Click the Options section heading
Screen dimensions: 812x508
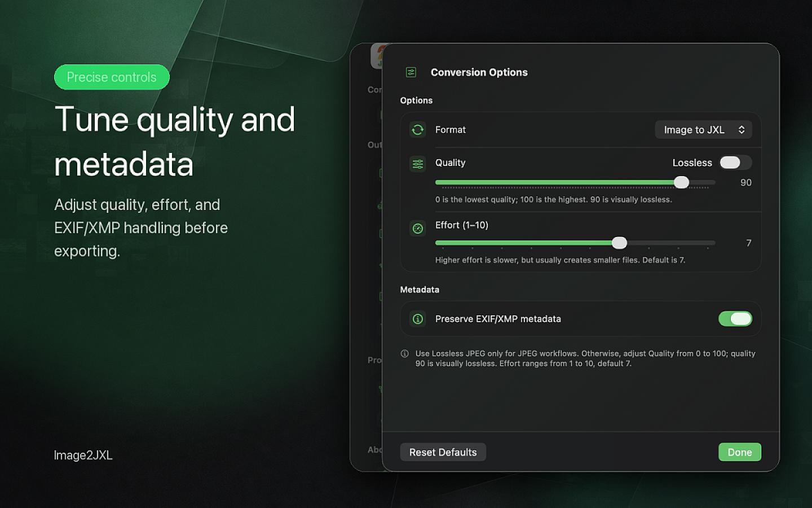coord(416,100)
